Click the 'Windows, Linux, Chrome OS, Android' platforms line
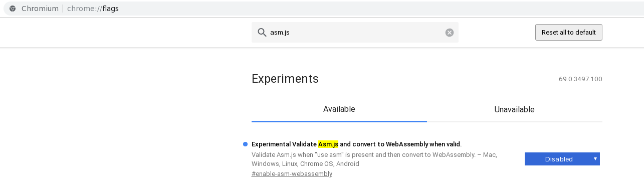This screenshot has width=644, height=186. click(305, 164)
